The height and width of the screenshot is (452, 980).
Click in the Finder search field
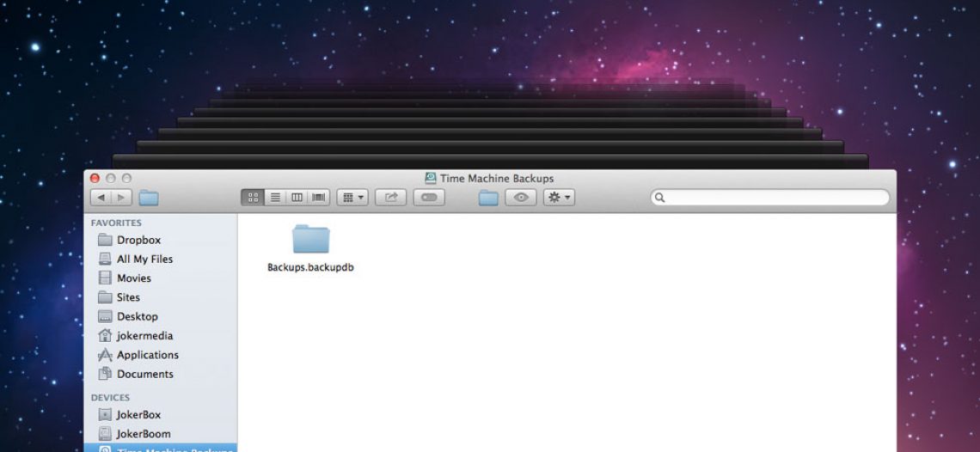(770, 198)
